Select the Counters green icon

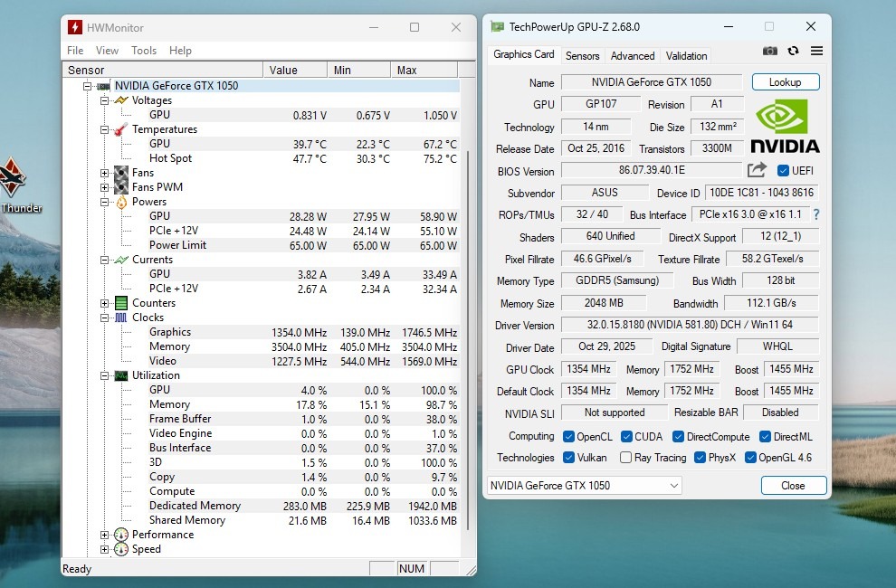point(120,303)
